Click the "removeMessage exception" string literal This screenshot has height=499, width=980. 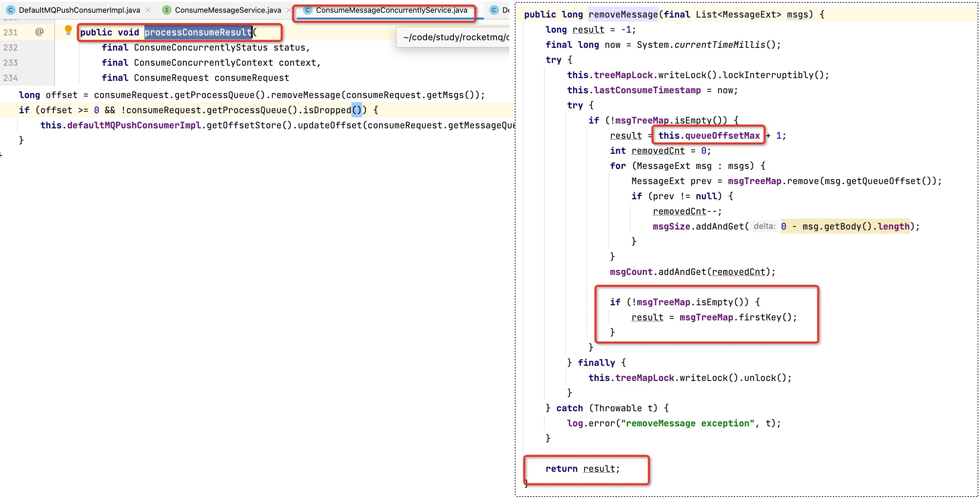687,423
